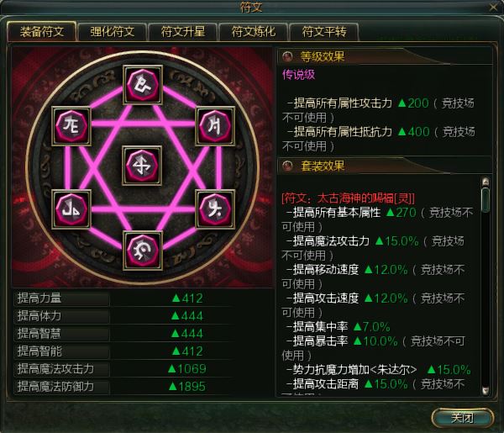This screenshot has width=504, height=433.
Task: Click the scroll-down arrow in set effects panel
Action: 486,390
